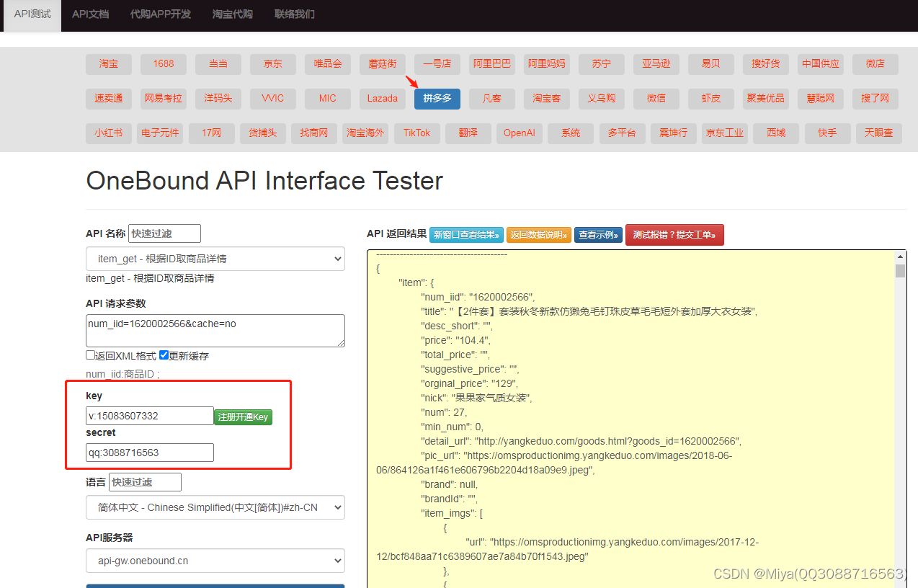
Task: Focus the key input field
Action: click(150, 416)
